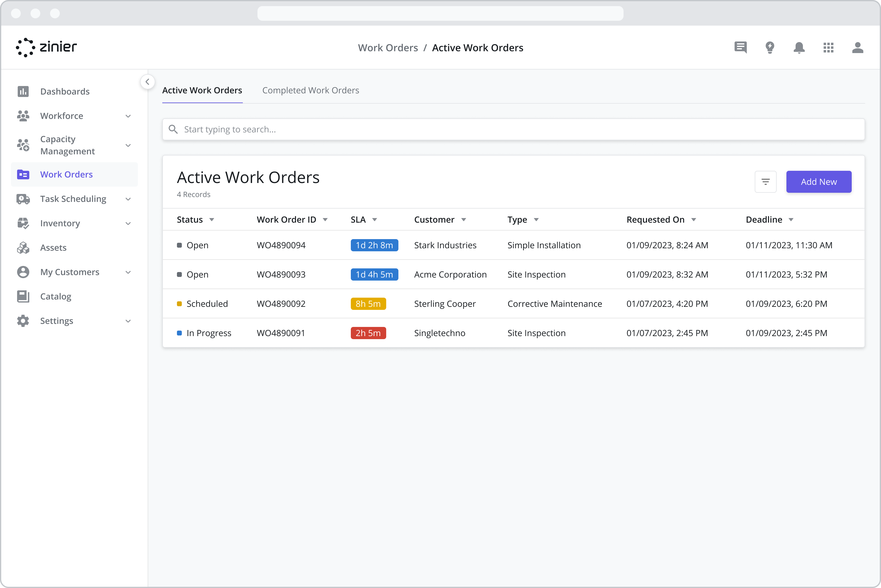Click the search input field
Viewport: 881px width, 588px height.
click(x=513, y=129)
